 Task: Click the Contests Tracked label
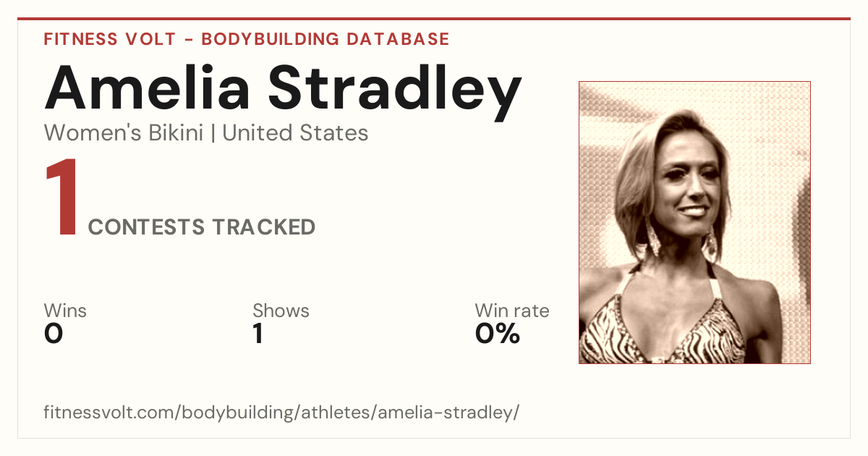tap(202, 227)
